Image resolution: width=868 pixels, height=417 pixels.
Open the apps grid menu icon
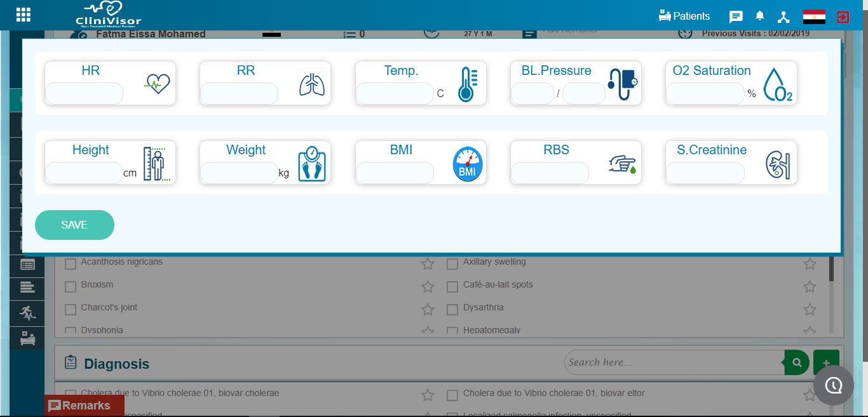23,15
